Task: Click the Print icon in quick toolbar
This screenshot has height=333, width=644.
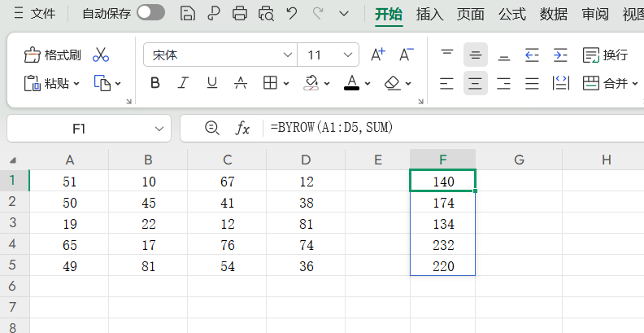Action: pos(239,13)
